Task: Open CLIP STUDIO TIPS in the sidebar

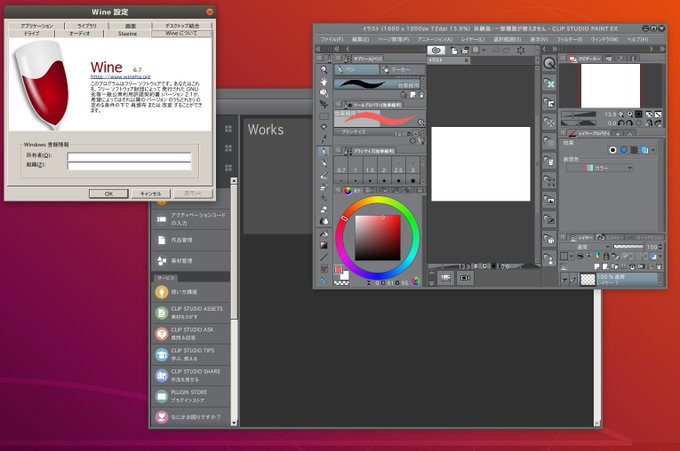Action: (191, 354)
